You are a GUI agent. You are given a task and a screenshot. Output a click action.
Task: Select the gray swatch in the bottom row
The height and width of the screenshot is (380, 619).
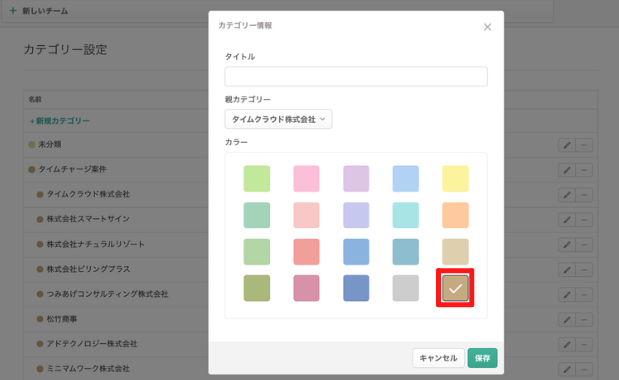point(405,288)
